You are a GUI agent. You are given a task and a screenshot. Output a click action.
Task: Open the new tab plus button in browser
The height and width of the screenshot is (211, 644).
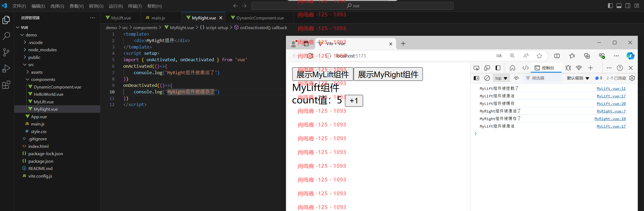403,44
